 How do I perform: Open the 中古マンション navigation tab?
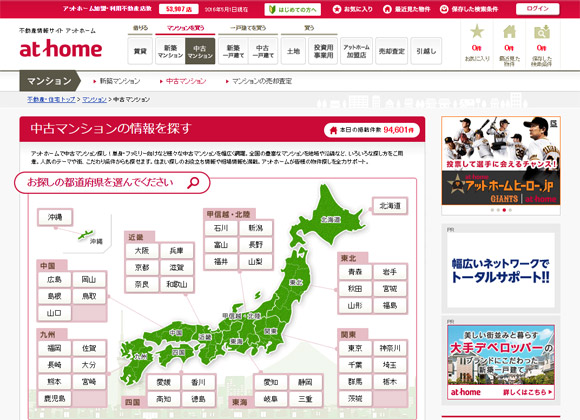pyautogui.click(x=200, y=51)
